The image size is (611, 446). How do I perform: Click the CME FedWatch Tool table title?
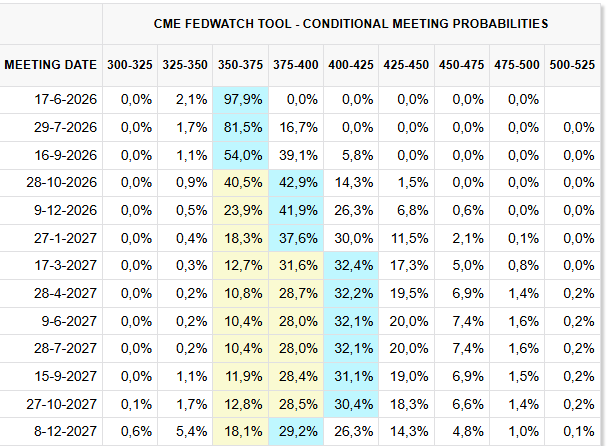[x=351, y=24]
